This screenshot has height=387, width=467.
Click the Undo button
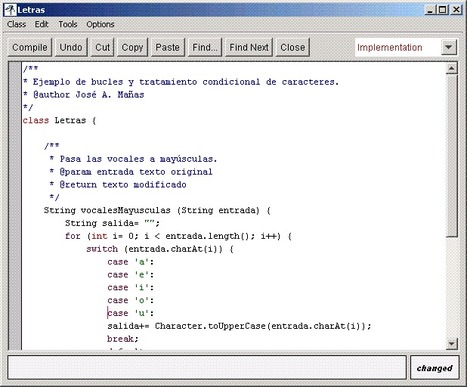click(71, 47)
